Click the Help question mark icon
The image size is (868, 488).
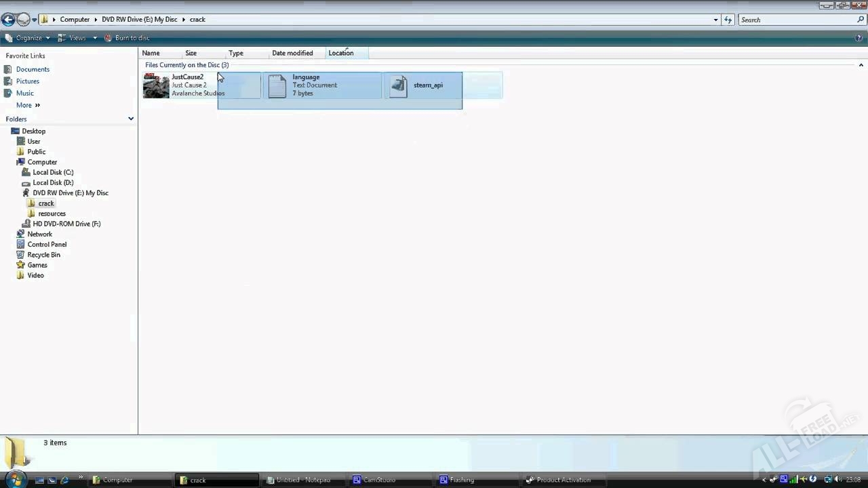click(x=859, y=38)
